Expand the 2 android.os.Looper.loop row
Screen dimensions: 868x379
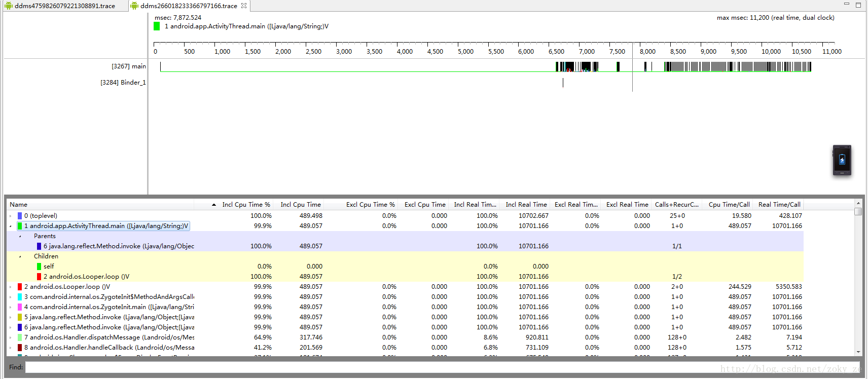point(10,287)
